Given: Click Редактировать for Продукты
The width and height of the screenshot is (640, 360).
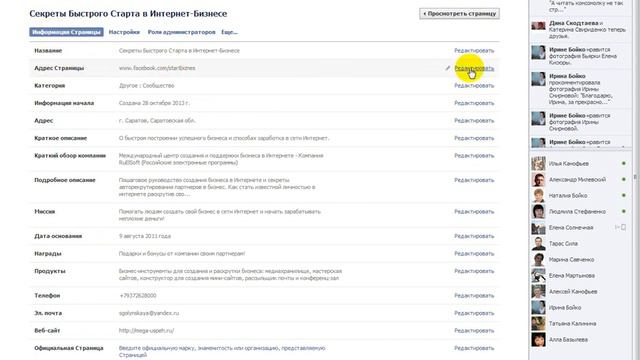Looking at the screenshot, I should [x=474, y=271].
